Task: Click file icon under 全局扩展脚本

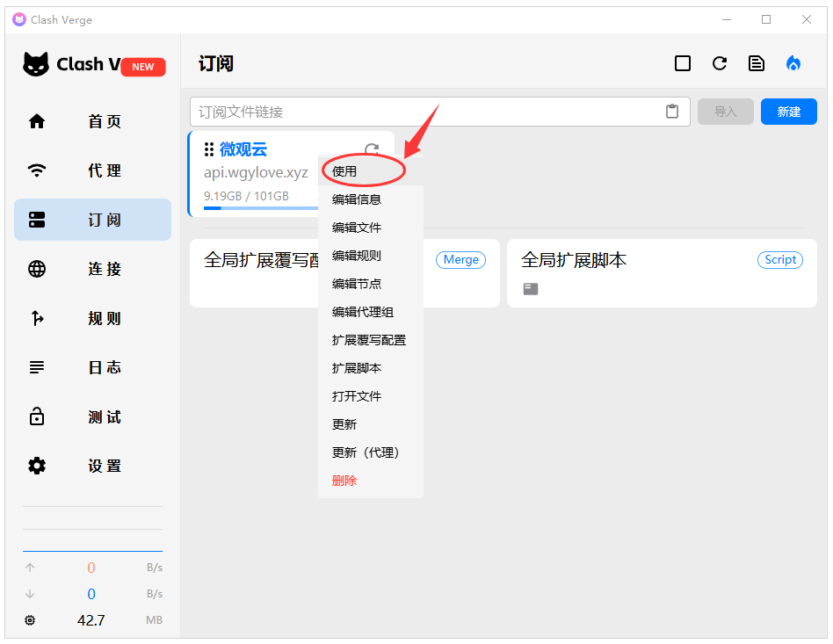Action: coord(531,288)
